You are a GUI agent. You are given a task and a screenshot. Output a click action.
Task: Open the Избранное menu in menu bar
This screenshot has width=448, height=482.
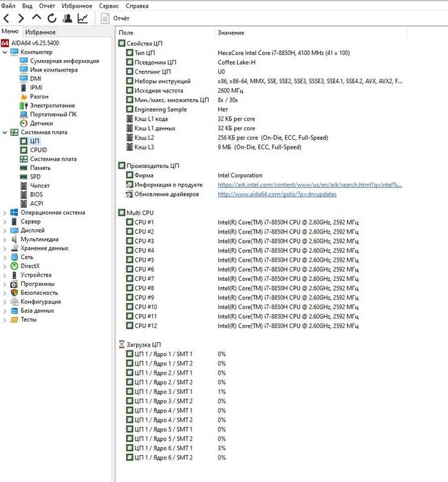click(x=77, y=6)
